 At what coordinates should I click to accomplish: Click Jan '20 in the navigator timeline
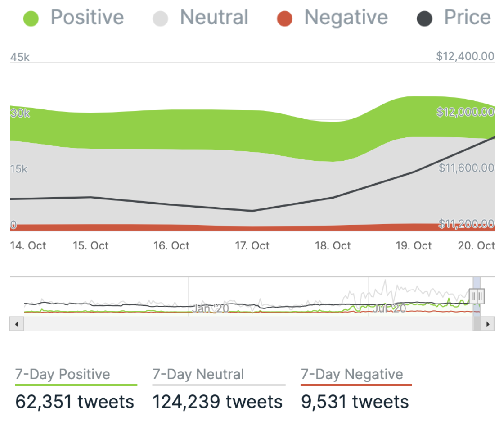click(x=210, y=309)
